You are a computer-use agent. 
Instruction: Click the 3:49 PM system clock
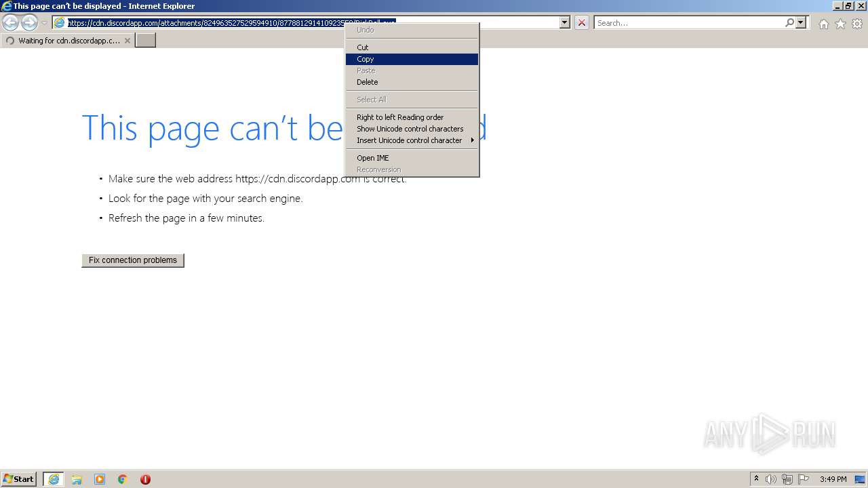tap(833, 479)
